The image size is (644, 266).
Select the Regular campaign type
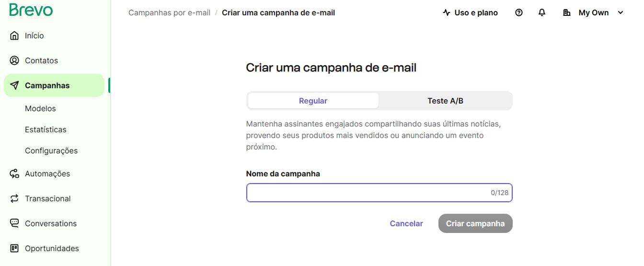[x=313, y=101]
